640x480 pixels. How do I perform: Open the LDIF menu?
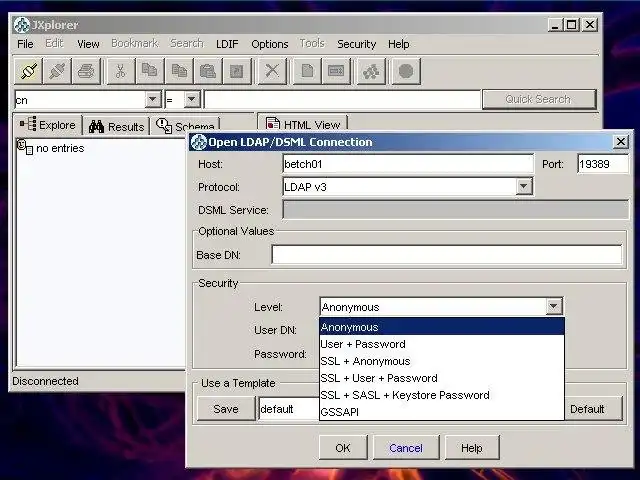point(227,44)
